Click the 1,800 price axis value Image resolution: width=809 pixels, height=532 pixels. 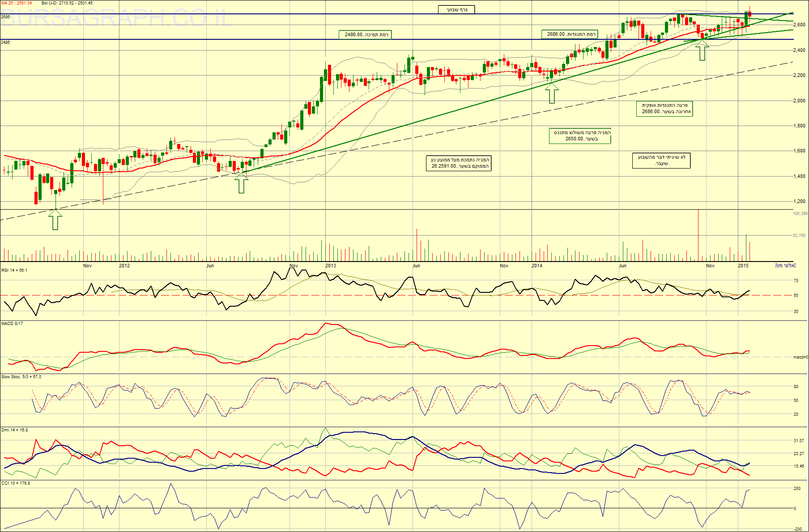799,126
